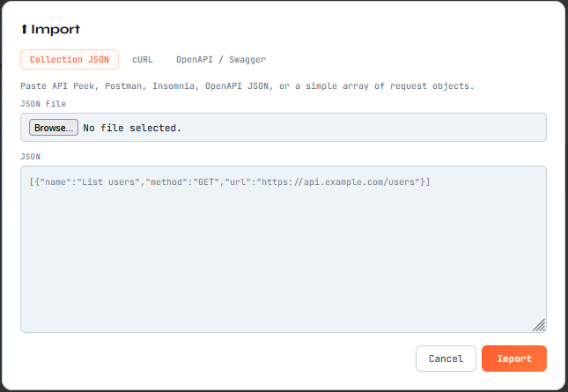
Task: Open the OpenAPI / Swagger tab
Action: coord(221,59)
